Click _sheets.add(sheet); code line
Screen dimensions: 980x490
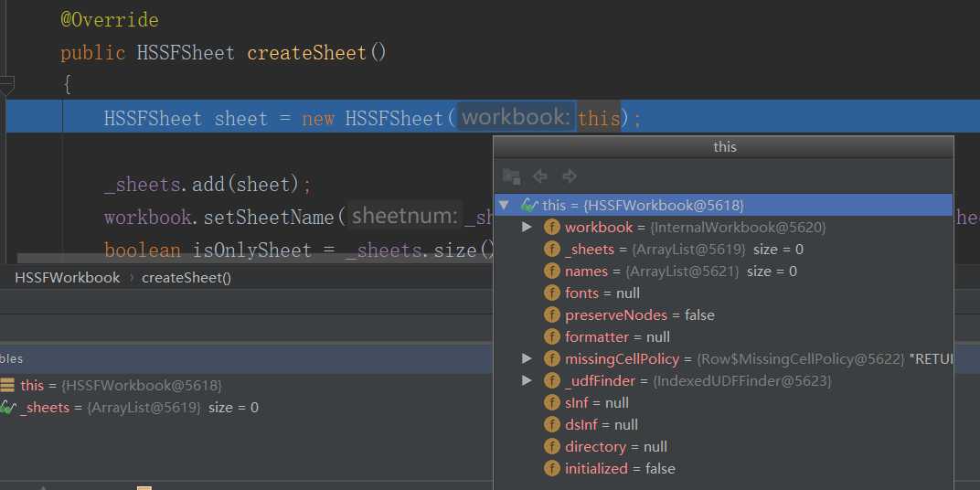pos(208,185)
